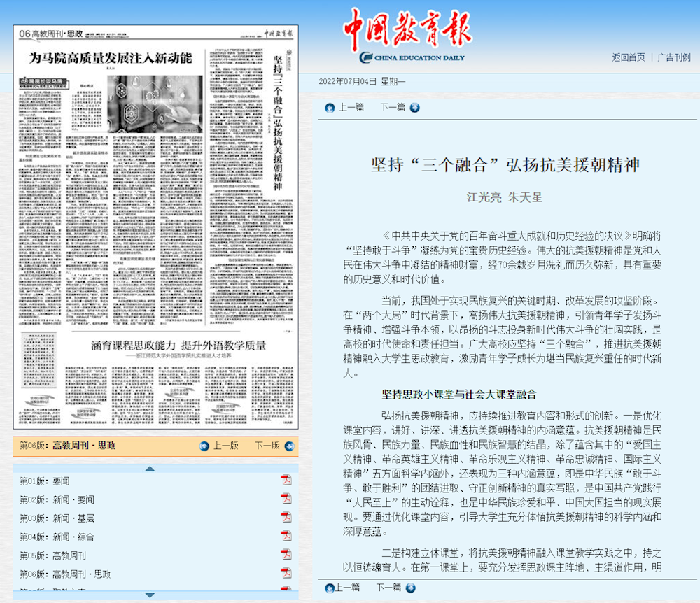Image resolution: width=700 pixels, height=603 pixels.
Task: Select 第01版：要闻 in the edition list
Action: pos(44,481)
